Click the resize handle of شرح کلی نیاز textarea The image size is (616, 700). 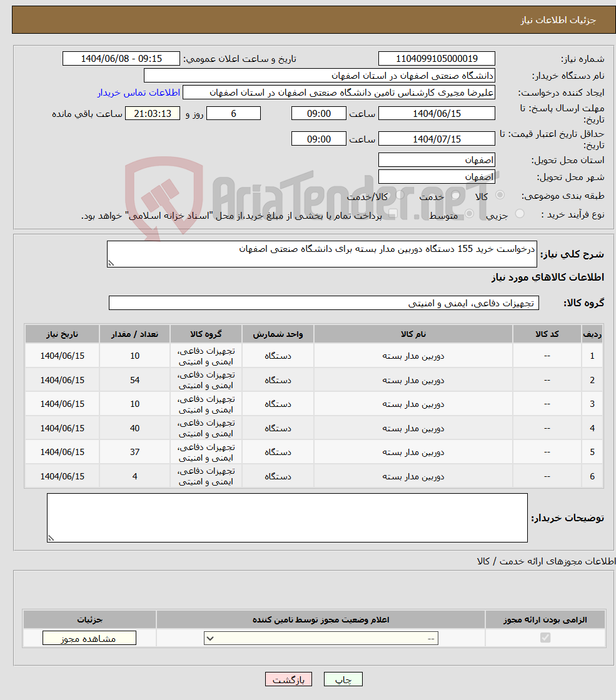(x=111, y=264)
